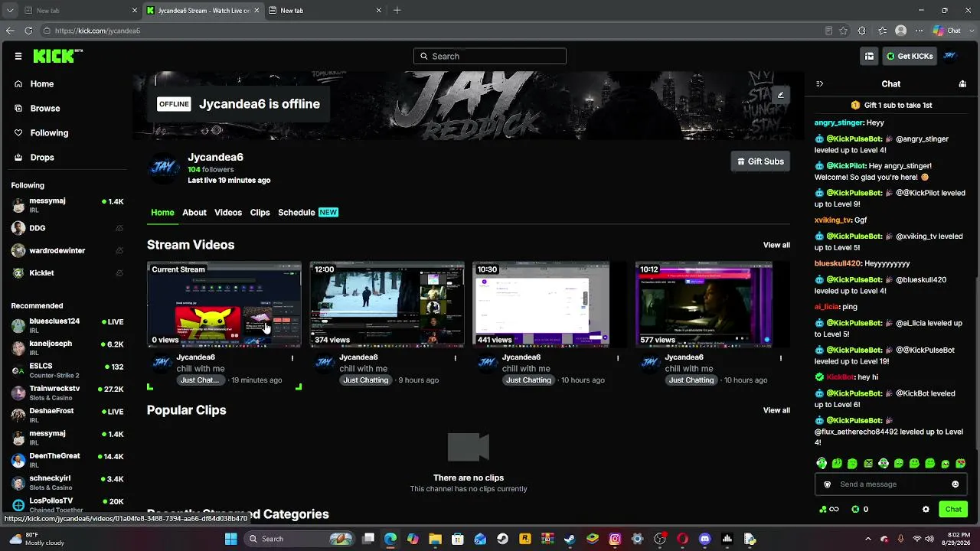Click the Kick search box
Image resolution: width=980 pixels, height=551 pixels.
tap(490, 56)
